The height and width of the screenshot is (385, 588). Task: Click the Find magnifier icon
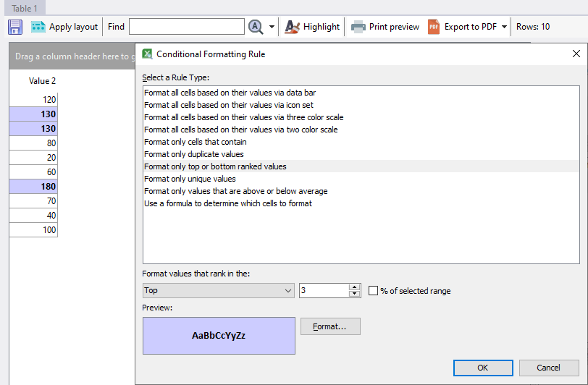256,27
